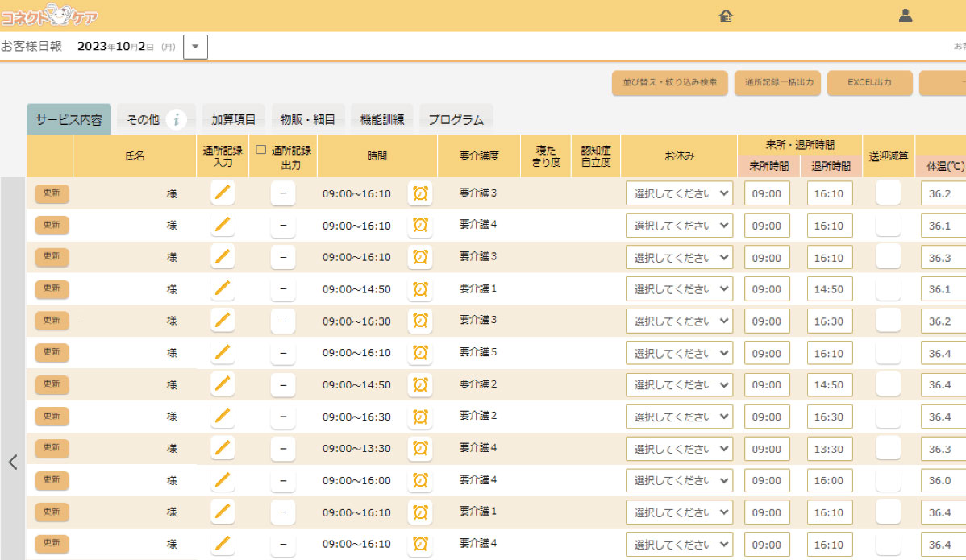The image size is (966, 560).
Task: Toggle 送迎減算 checkbox in the first row
Action: 888,193
